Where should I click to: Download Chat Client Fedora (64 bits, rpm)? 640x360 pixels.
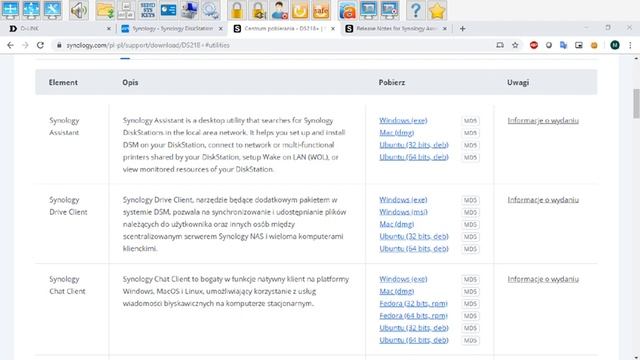[x=413, y=316]
